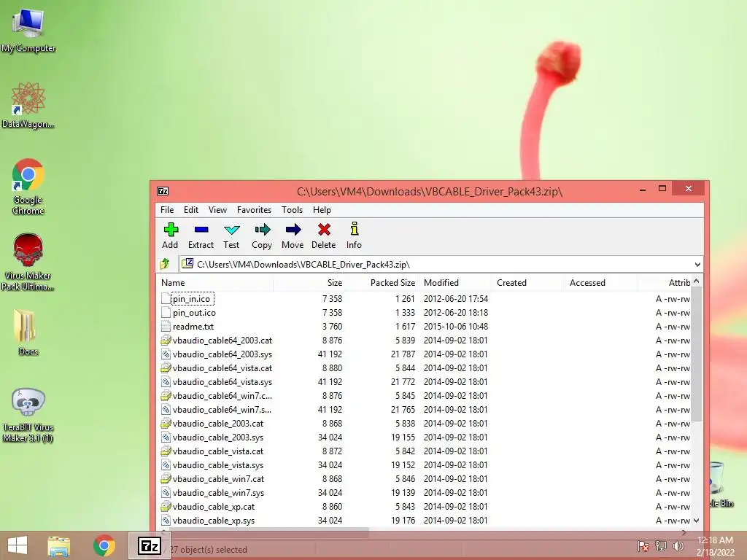747x560 pixels.
Task: Select Virus Maker Pack desktop icon
Action: coord(28,262)
